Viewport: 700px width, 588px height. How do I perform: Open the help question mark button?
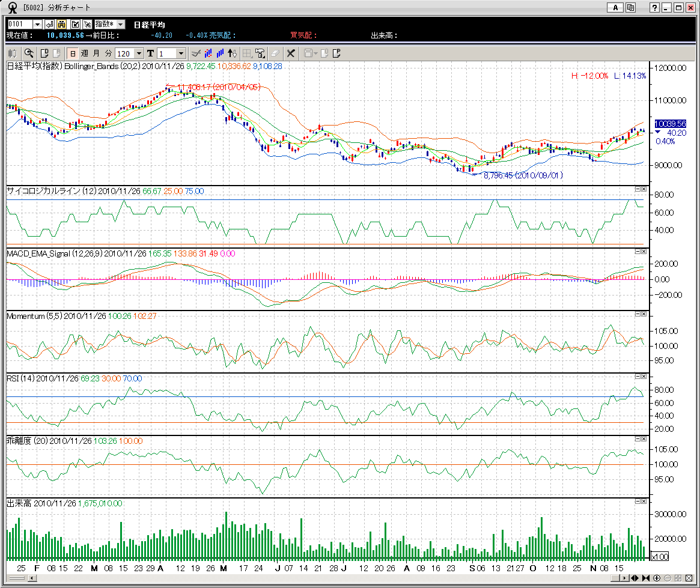point(655,8)
